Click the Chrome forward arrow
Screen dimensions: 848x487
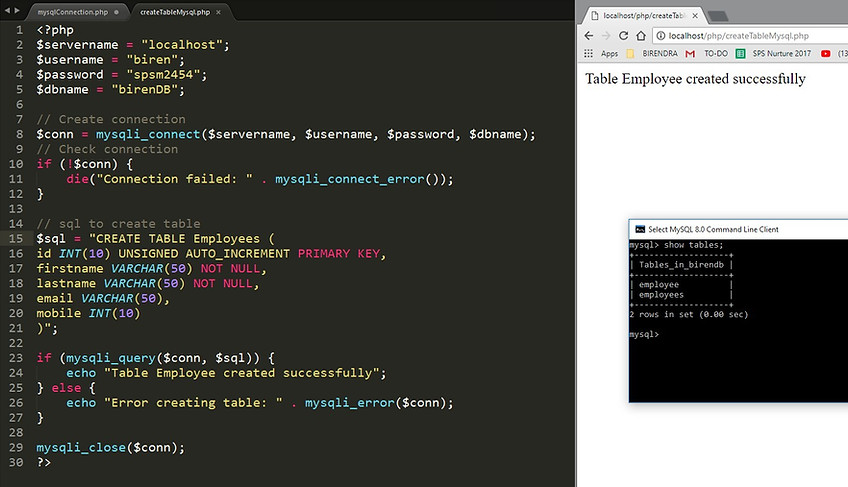click(x=606, y=36)
